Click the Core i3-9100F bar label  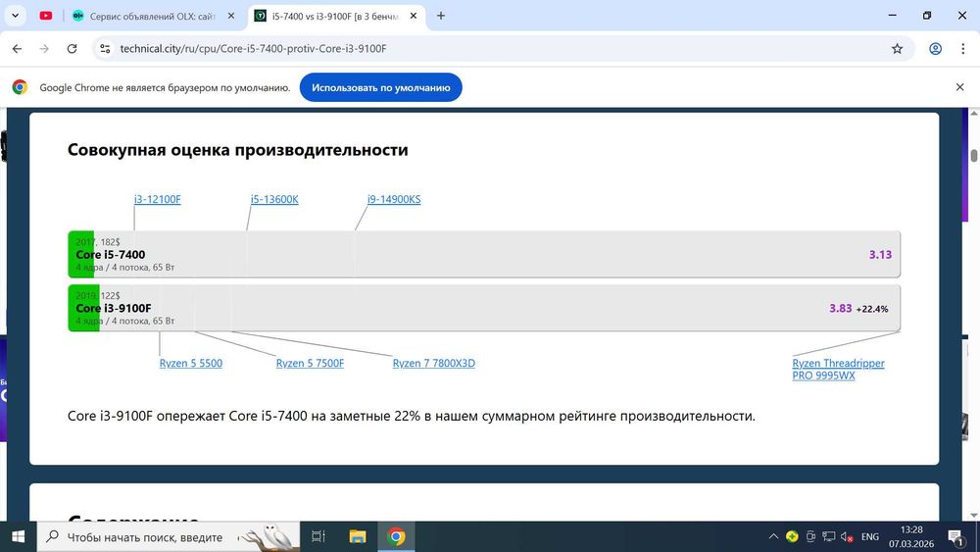(114, 308)
